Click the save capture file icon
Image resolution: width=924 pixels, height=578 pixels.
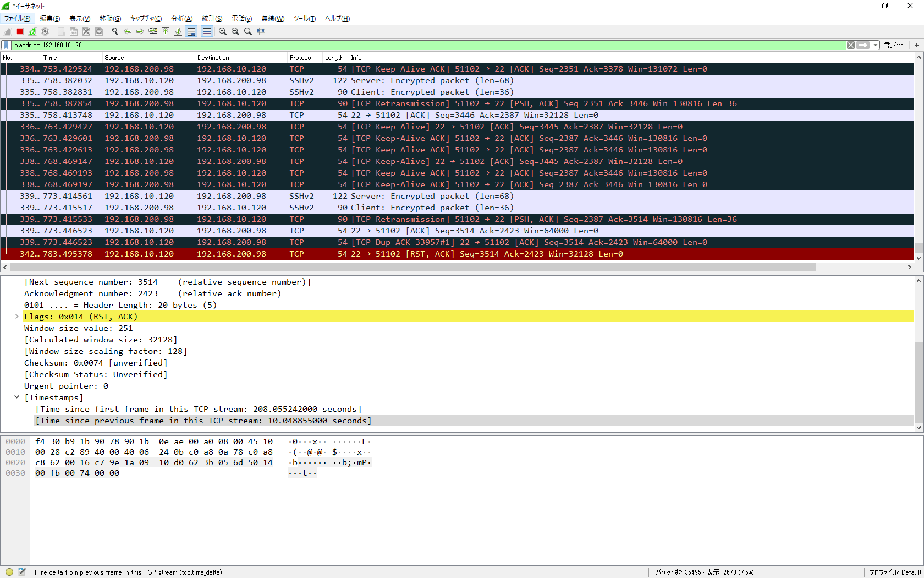point(74,31)
